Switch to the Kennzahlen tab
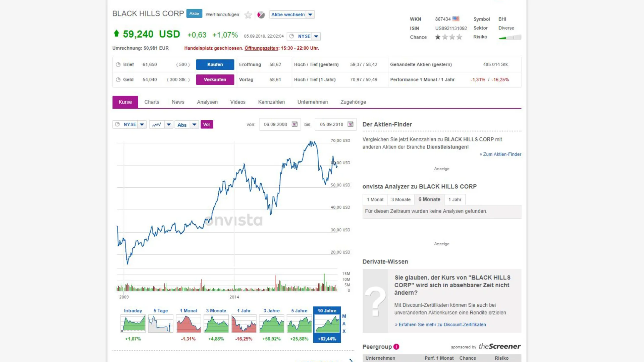Viewport: 644px width, 362px height. click(271, 102)
